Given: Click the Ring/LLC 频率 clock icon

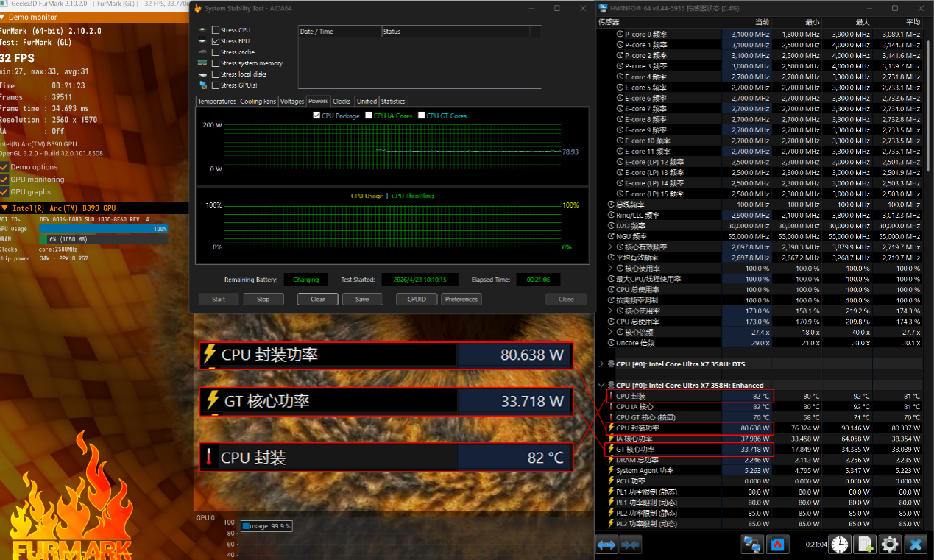Looking at the screenshot, I should [611, 215].
